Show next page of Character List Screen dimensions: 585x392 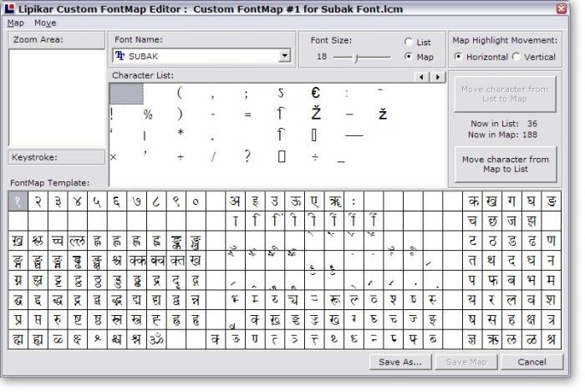pos(437,77)
